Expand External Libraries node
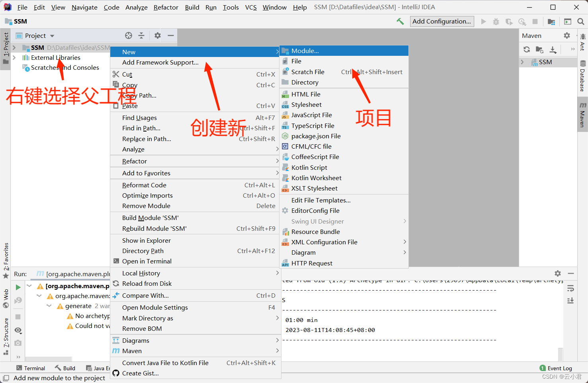 (14, 57)
